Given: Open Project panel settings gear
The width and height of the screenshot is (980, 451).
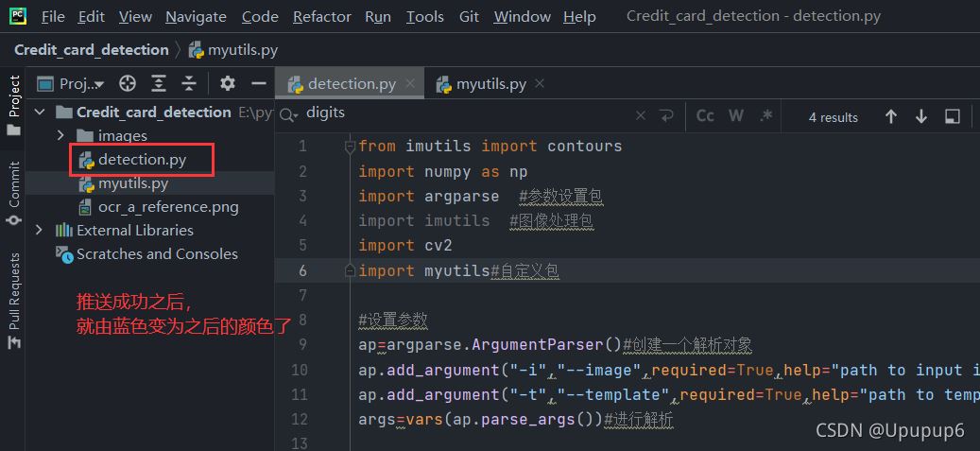Looking at the screenshot, I should pyautogui.click(x=228, y=83).
